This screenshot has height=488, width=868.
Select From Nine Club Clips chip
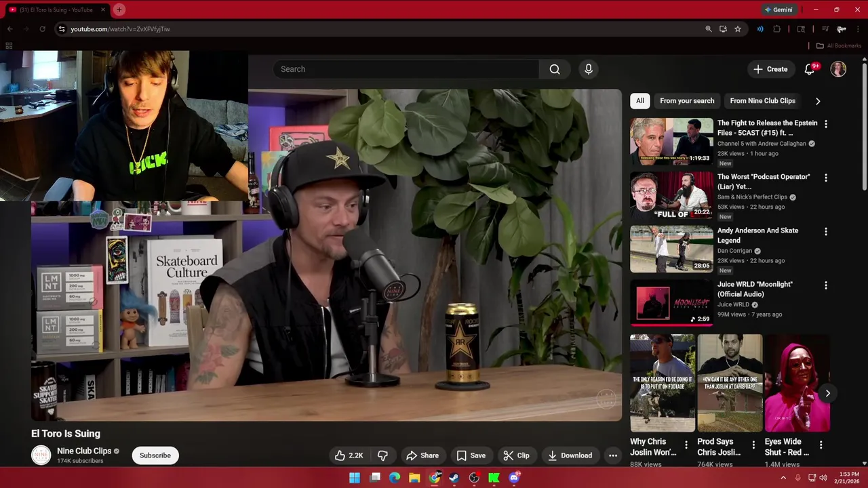click(763, 101)
